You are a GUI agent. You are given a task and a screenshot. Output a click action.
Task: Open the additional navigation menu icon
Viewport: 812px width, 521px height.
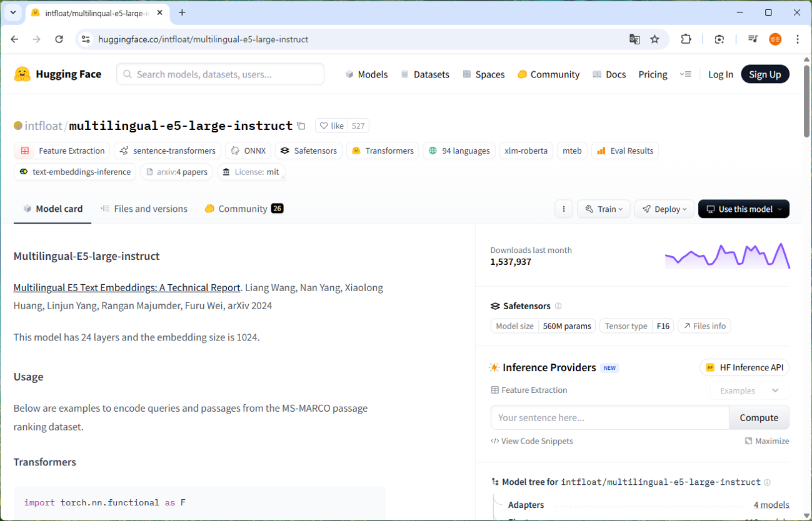click(686, 74)
